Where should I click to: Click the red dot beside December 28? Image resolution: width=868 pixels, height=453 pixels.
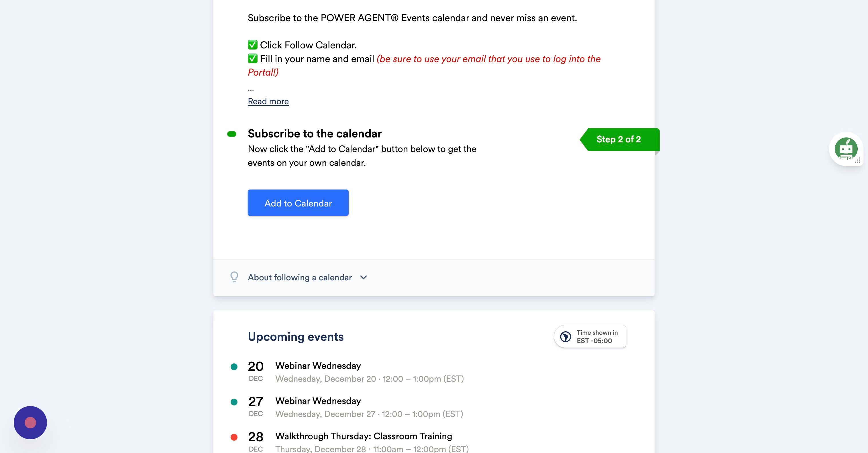click(234, 437)
